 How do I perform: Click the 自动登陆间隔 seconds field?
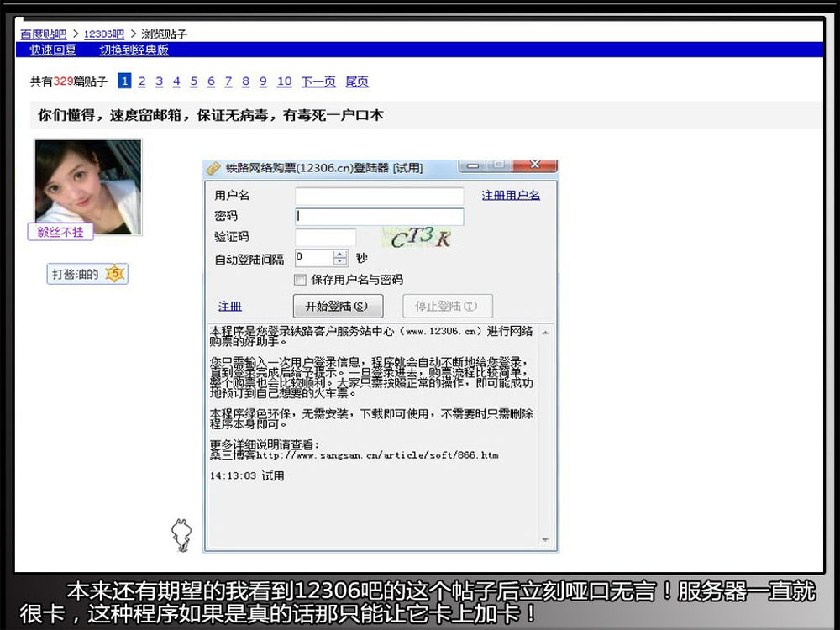pos(314,258)
